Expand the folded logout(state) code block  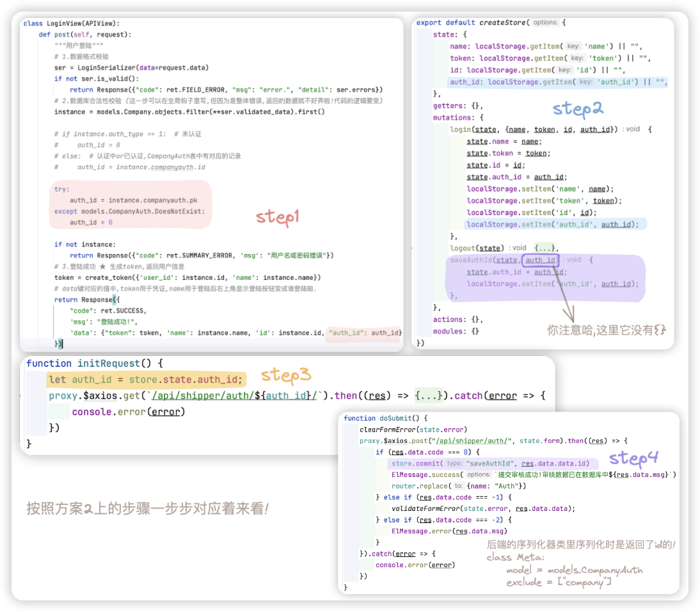pos(547,248)
